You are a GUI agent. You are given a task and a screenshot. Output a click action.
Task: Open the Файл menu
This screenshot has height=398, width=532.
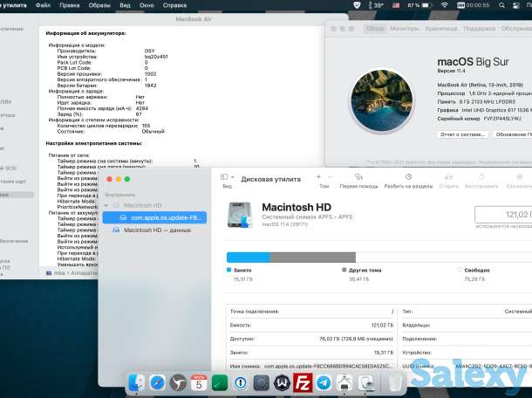[43, 5]
